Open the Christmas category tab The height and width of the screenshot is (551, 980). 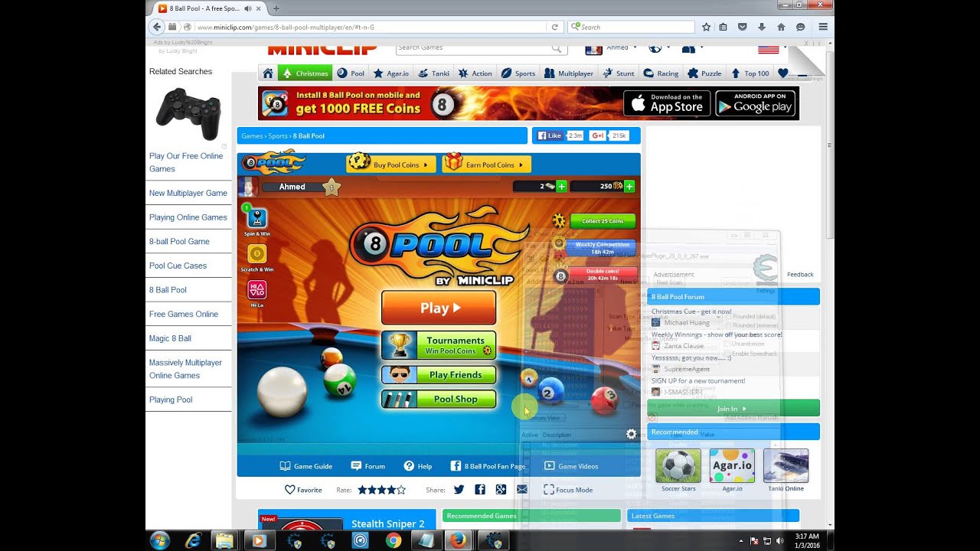pyautogui.click(x=305, y=73)
